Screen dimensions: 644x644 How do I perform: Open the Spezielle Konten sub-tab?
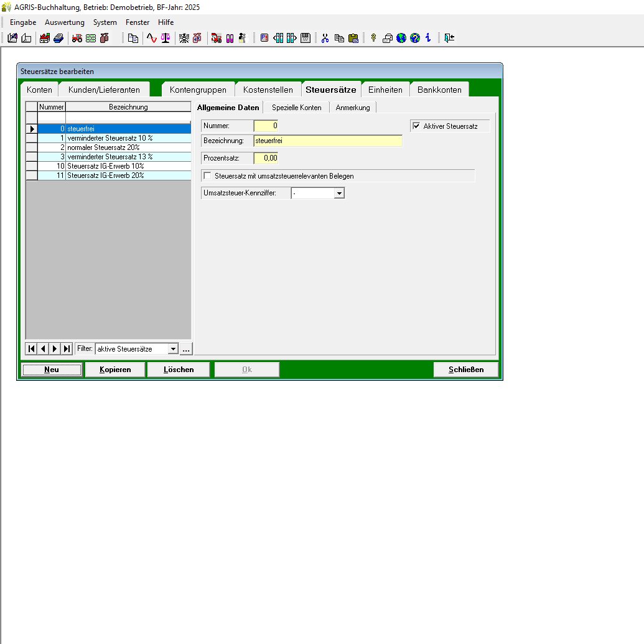click(x=297, y=108)
